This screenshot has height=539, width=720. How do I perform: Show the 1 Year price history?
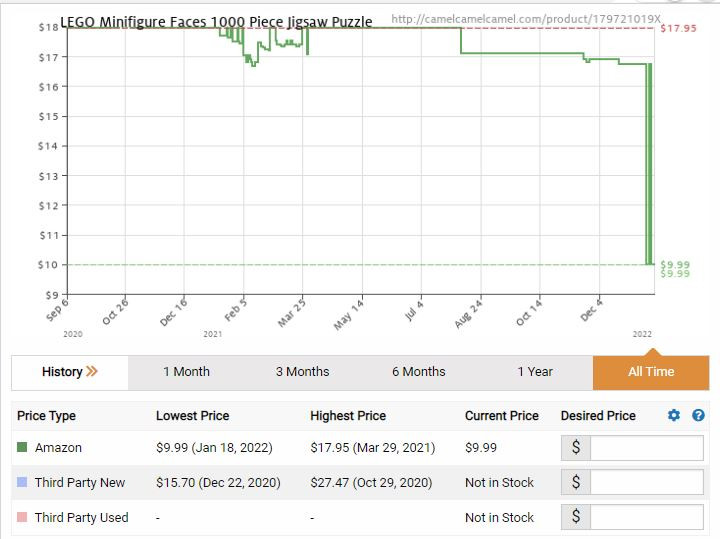[x=535, y=372]
